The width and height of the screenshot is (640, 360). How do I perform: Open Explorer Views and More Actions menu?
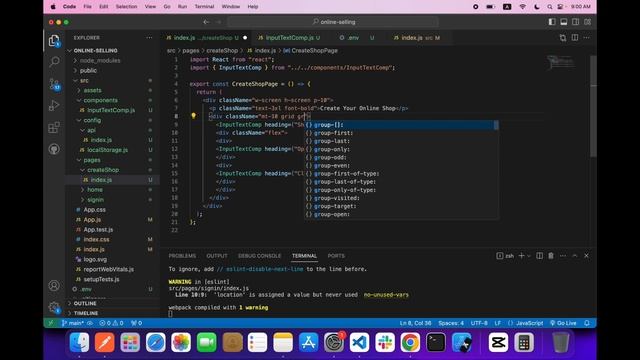click(149, 38)
